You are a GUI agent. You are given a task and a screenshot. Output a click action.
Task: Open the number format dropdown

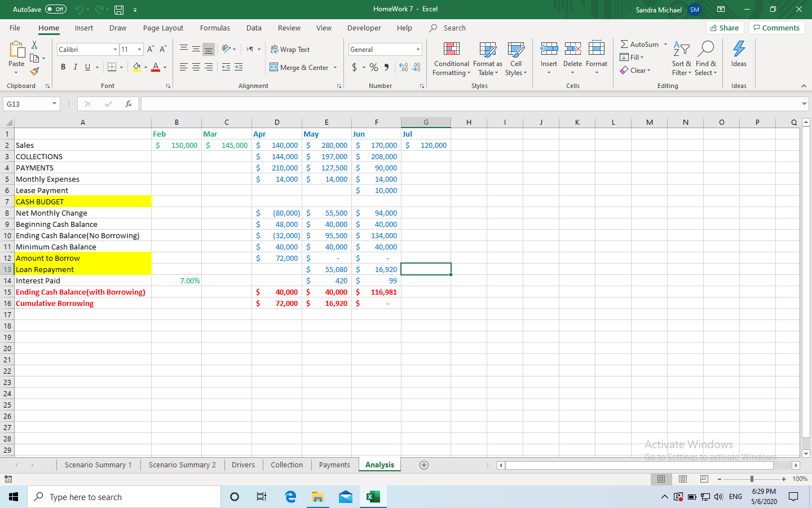(x=418, y=50)
